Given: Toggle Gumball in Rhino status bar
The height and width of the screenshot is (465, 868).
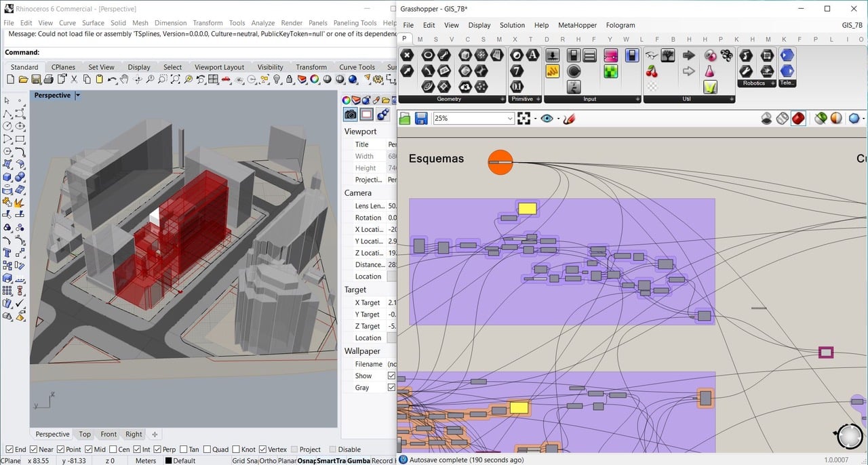Looking at the screenshot, I should [359, 460].
